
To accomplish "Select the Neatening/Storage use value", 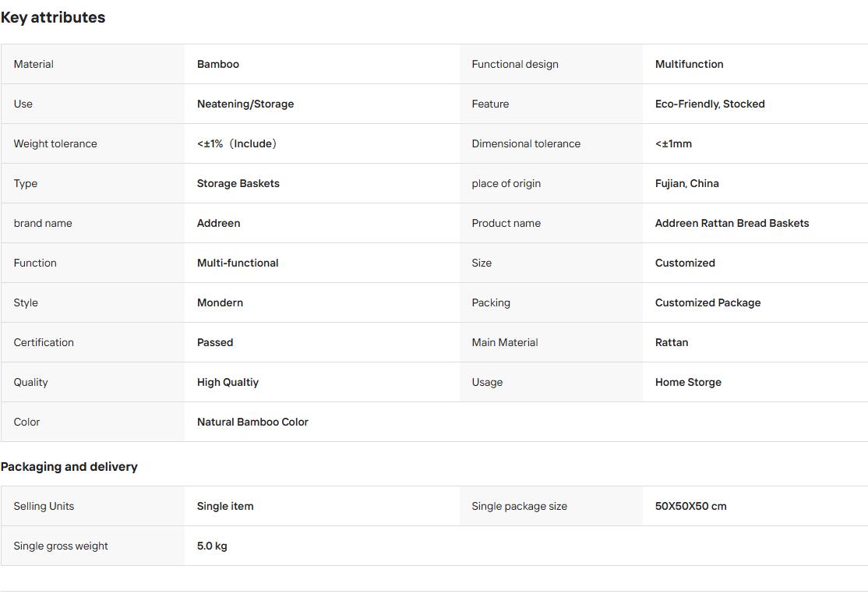I will coord(245,104).
